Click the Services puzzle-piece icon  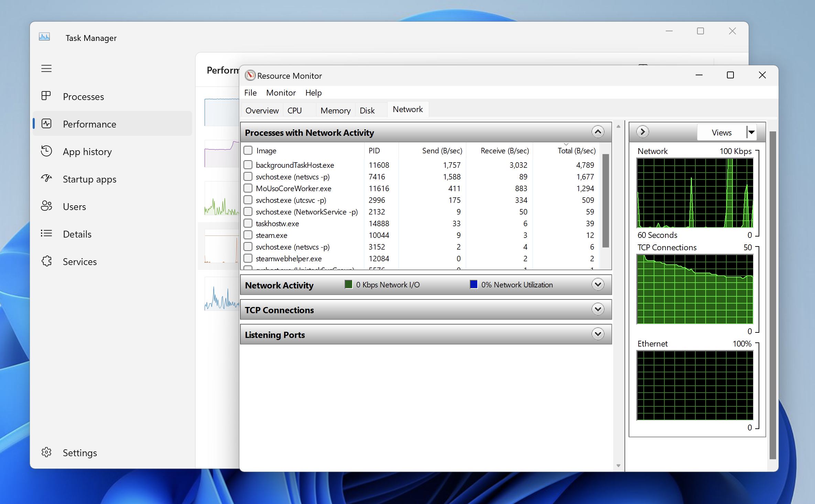[x=46, y=261]
